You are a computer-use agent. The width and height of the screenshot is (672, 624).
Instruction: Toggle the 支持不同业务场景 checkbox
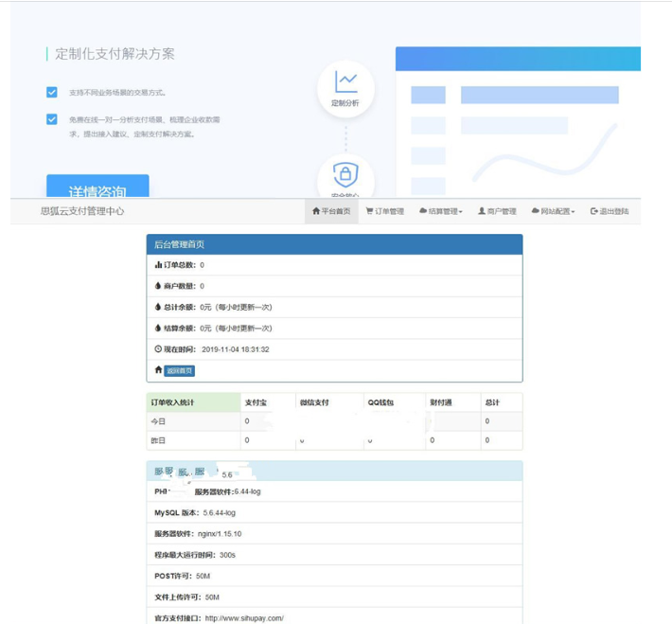click(52, 93)
